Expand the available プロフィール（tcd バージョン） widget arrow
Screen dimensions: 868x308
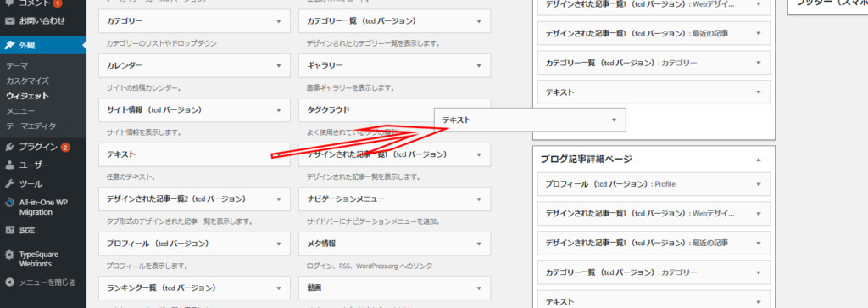pyautogui.click(x=278, y=244)
